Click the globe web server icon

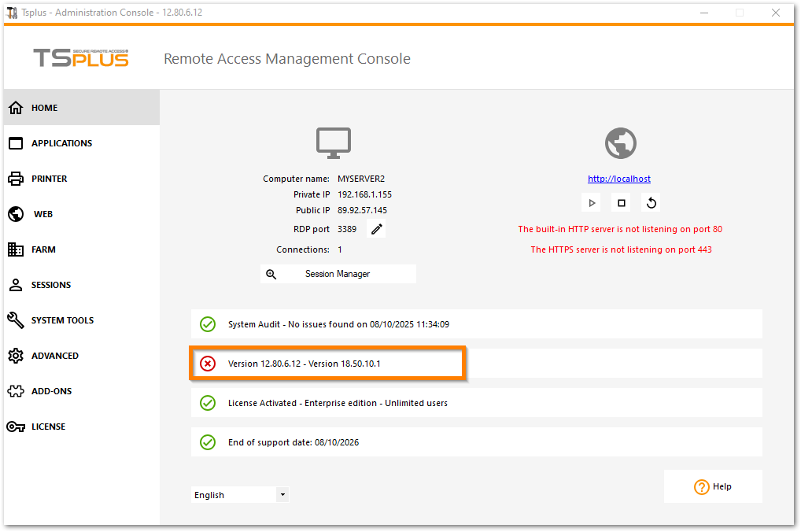(x=620, y=144)
